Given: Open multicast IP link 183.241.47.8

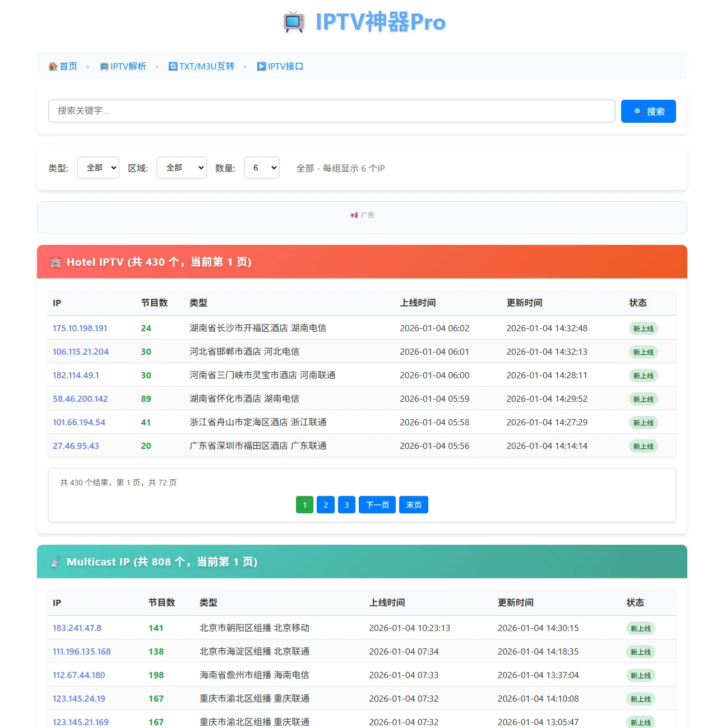Looking at the screenshot, I should click(x=77, y=628).
